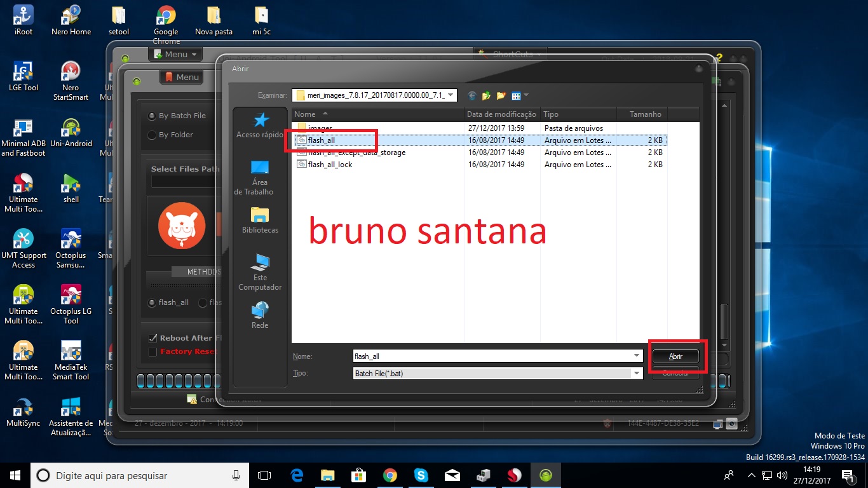Viewport: 868px width, 488px height.
Task: Click the screenshot camera icon in status bar
Action: pyautogui.click(x=732, y=423)
